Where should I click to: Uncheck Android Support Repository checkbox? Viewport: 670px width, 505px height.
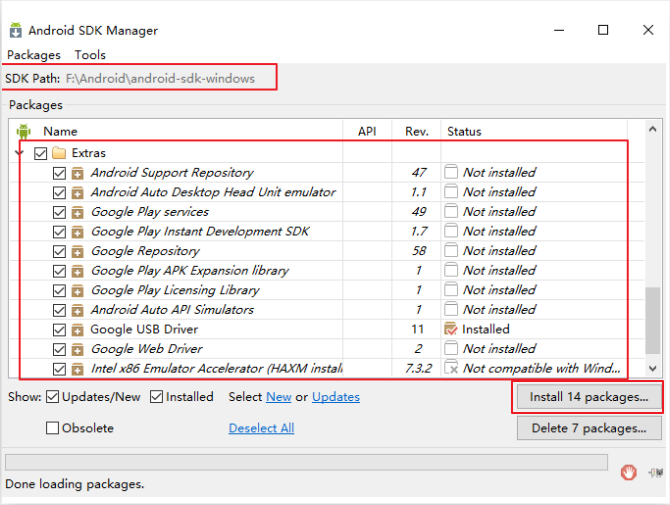[59, 173]
